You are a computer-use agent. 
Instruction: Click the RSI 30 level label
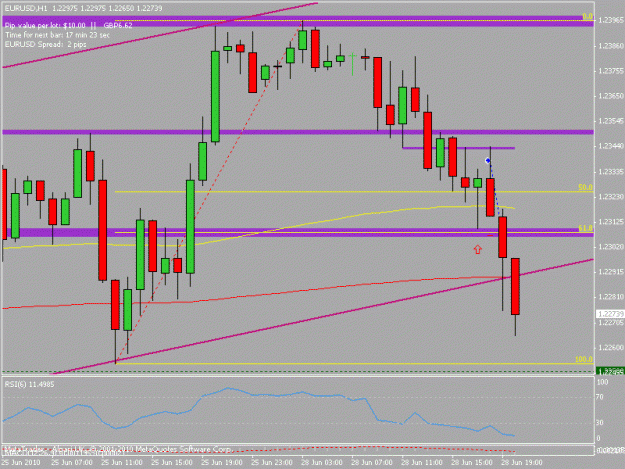coord(600,423)
